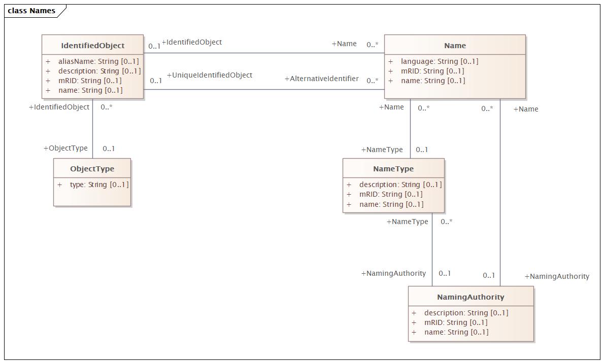
Task: Click the +NamingAuthority label near NameType line
Action: point(393,273)
